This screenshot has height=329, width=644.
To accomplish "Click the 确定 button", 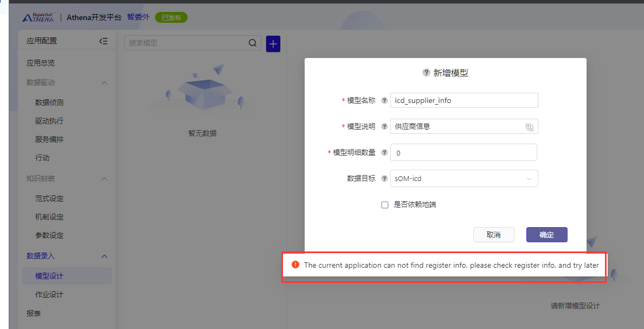I will click(546, 235).
